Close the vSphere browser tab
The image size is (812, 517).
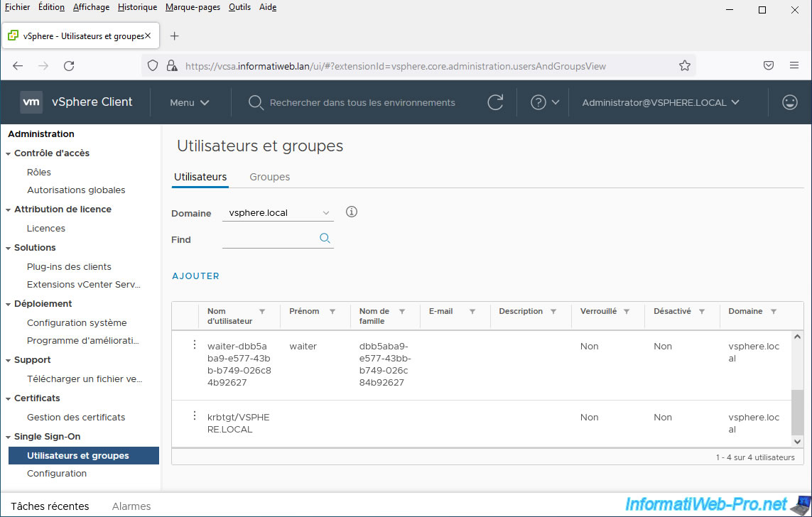tap(148, 36)
